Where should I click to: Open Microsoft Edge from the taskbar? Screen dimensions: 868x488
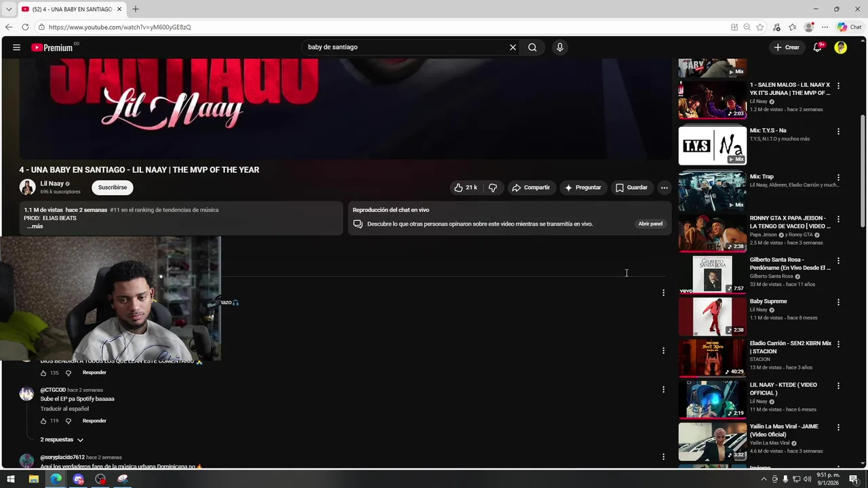tap(56, 479)
